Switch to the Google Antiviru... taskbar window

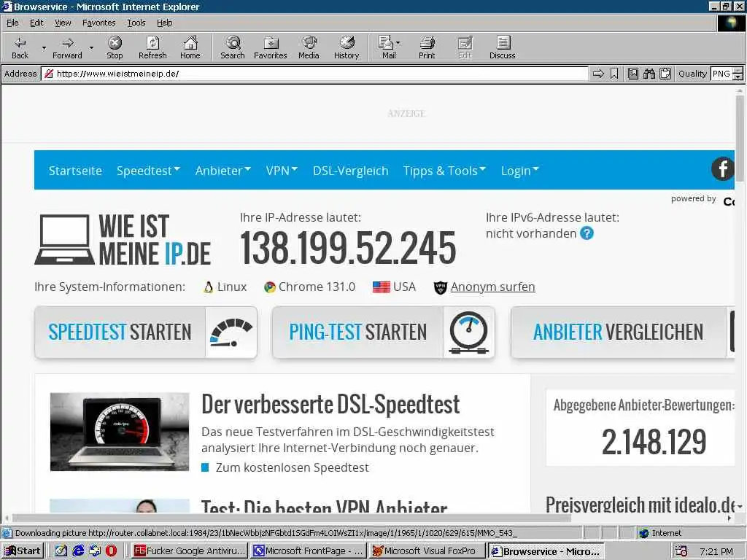[x=189, y=551]
